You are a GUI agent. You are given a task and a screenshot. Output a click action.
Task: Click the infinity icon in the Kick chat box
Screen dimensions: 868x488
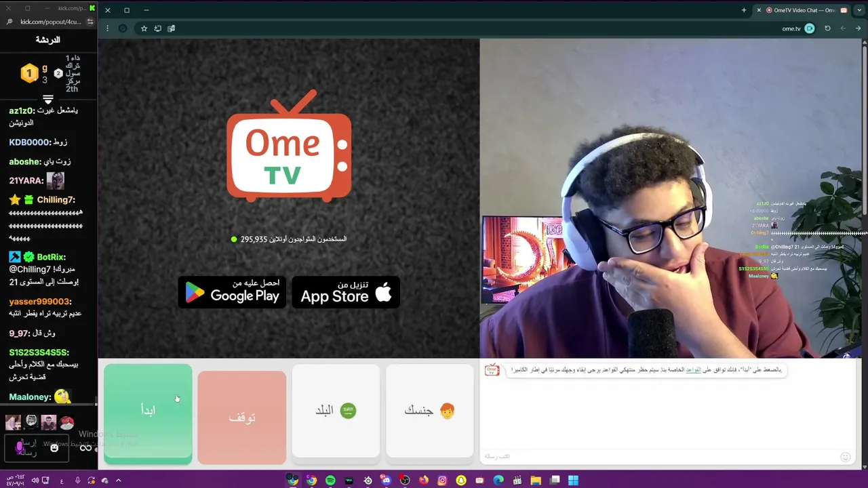coord(85,447)
